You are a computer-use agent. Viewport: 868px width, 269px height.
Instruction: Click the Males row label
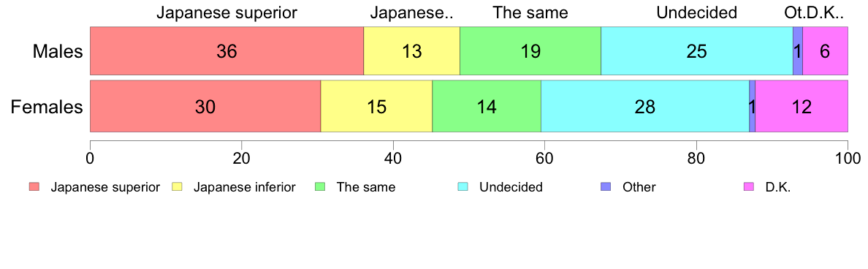58,51
